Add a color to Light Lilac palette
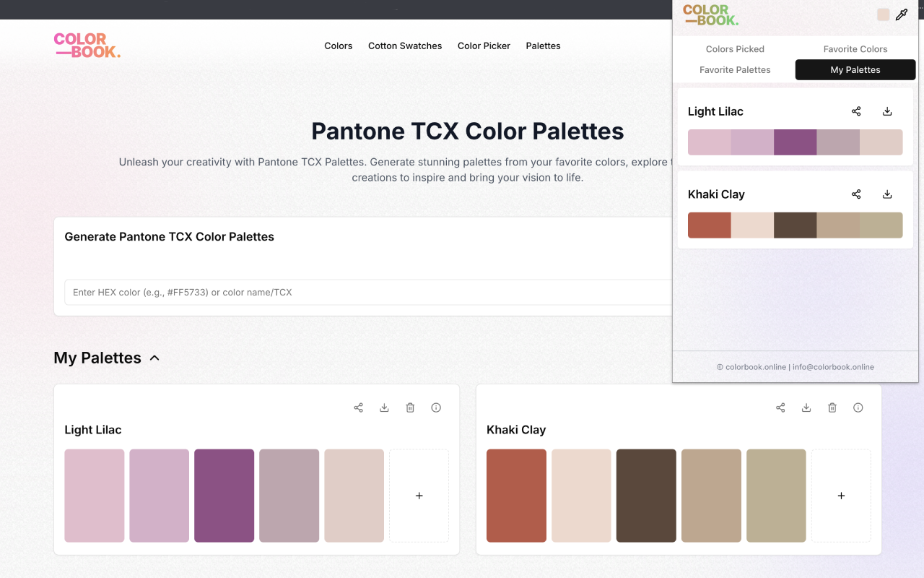This screenshot has width=924, height=578. click(x=419, y=496)
